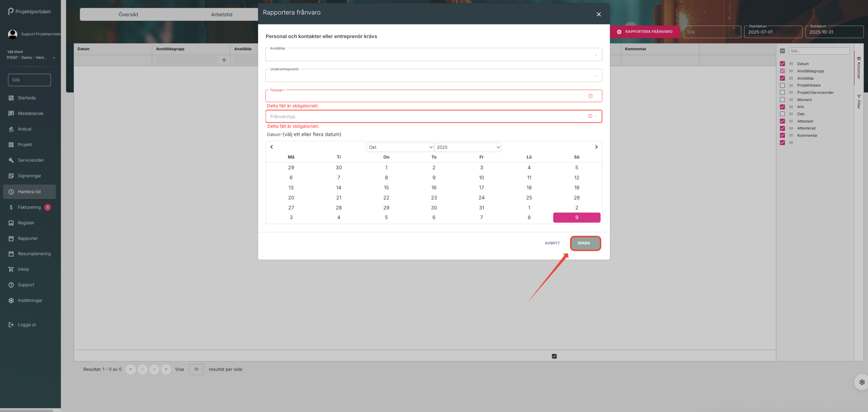Click the Logga ut exit icon

(11, 325)
